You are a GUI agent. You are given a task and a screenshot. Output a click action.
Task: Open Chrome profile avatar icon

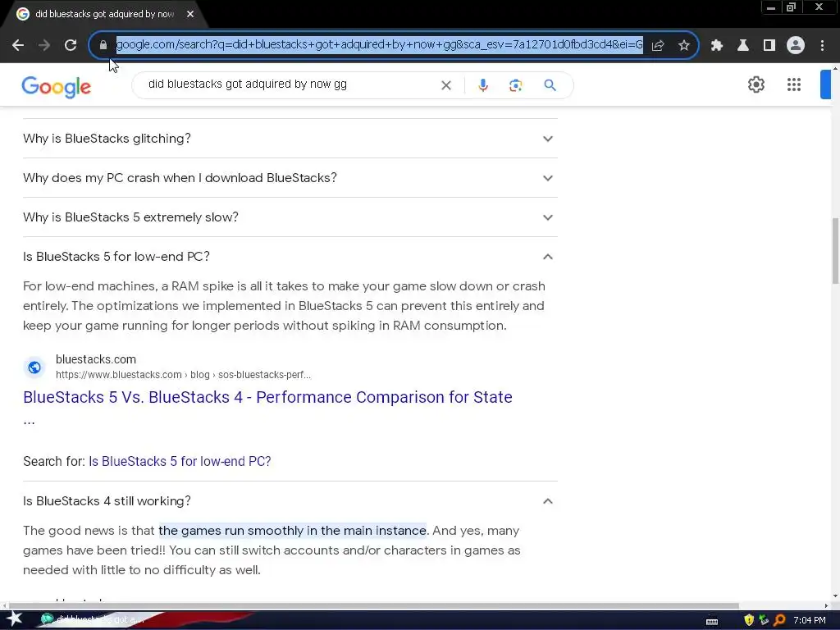click(x=796, y=46)
